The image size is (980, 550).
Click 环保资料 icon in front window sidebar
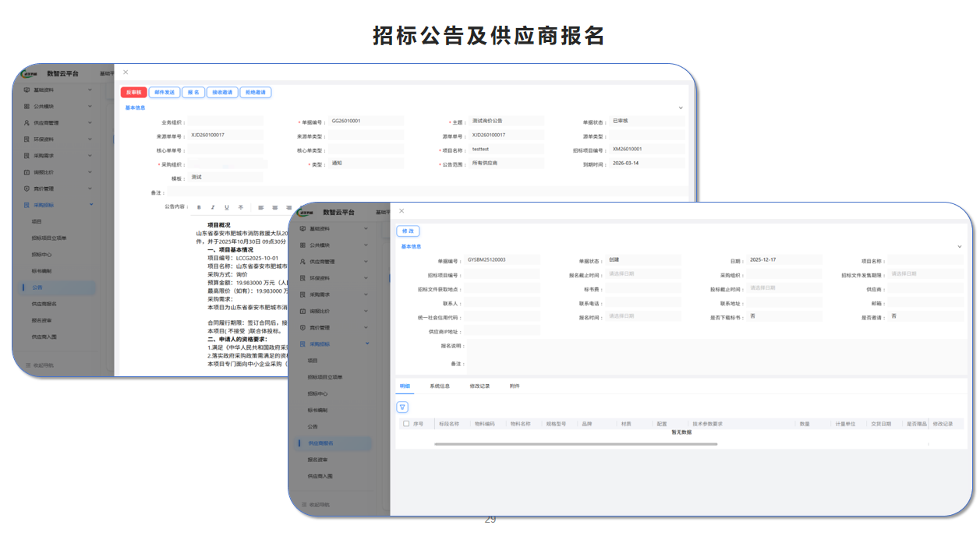(302, 277)
